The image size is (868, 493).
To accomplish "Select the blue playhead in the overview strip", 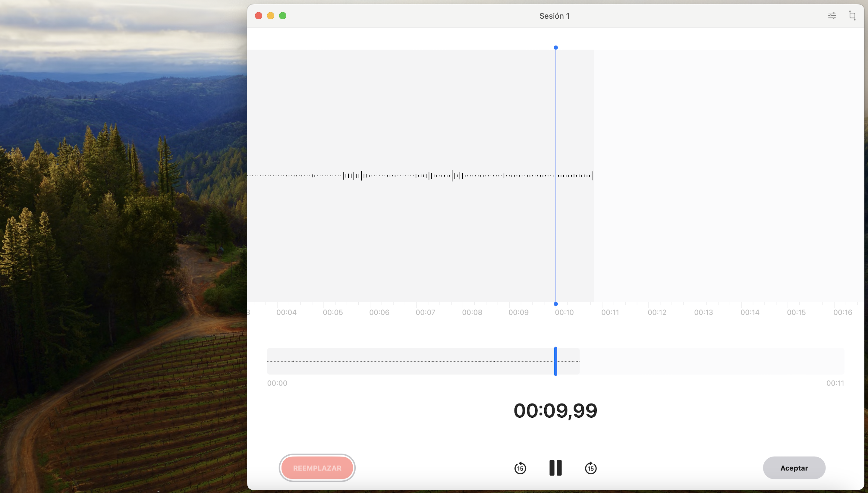I will 555,361.
